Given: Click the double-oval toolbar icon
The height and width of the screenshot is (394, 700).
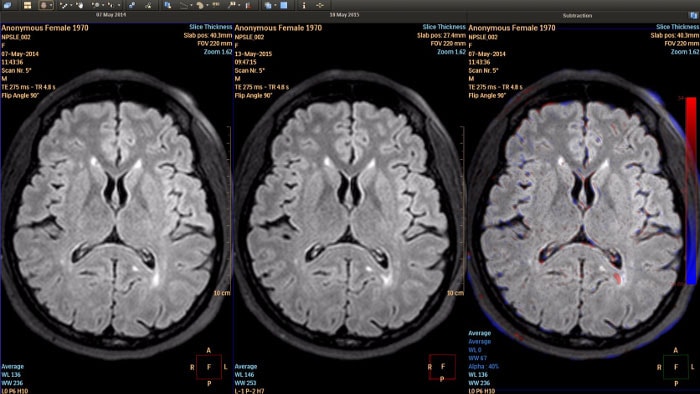Looking at the screenshot, I should 216,4.
